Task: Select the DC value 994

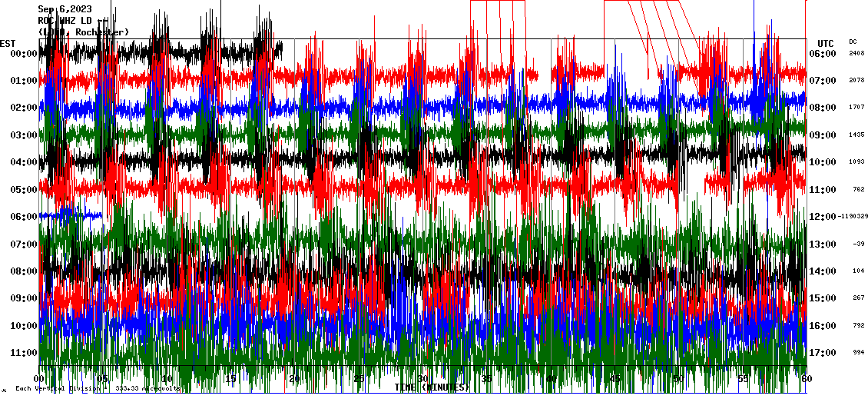Action: click(x=858, y=353)
